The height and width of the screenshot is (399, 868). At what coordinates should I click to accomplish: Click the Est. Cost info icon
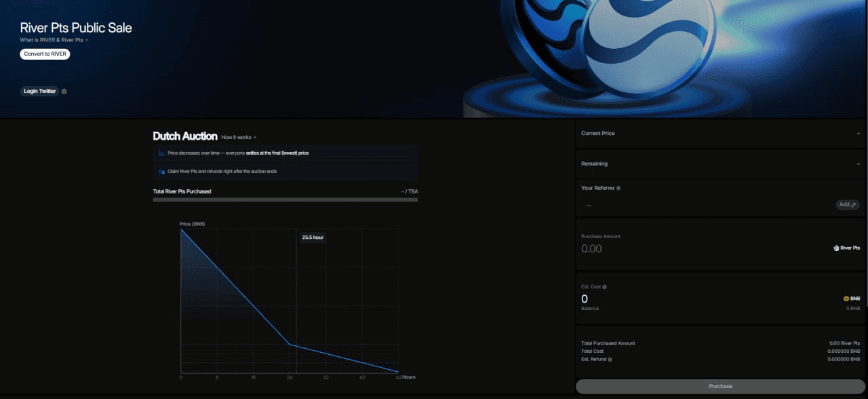605,287
